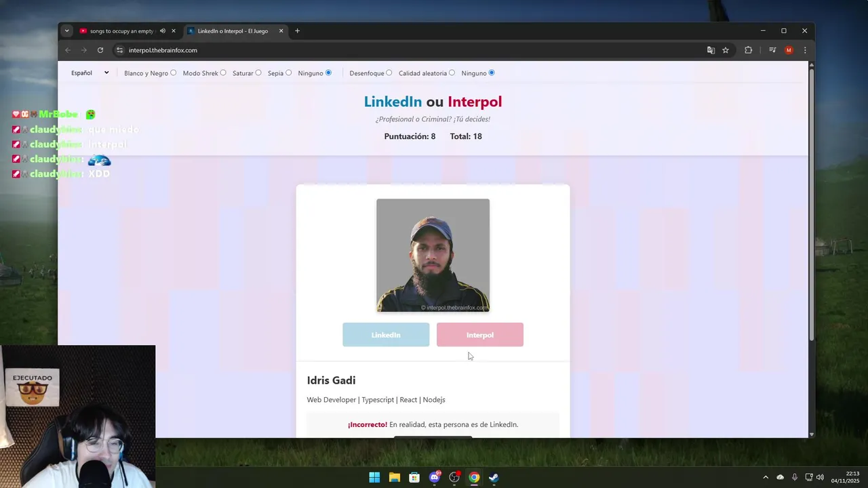
Task: Open File Explorer from taskbar
Action: pos(395,477)
